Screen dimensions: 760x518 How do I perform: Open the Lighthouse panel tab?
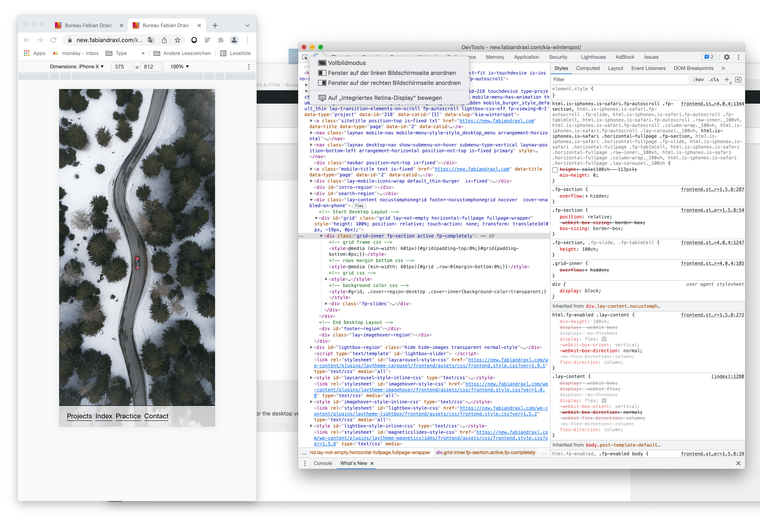[593, 57]
